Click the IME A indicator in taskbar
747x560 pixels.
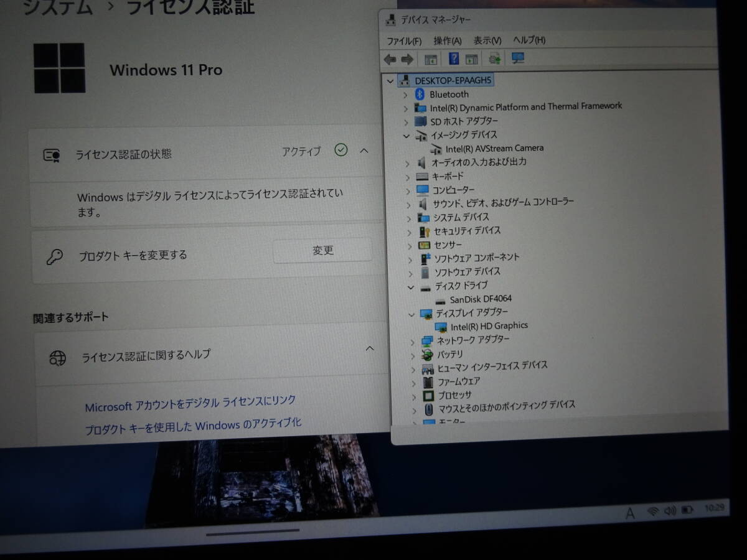pyautogui.click(x=630, y=513)
